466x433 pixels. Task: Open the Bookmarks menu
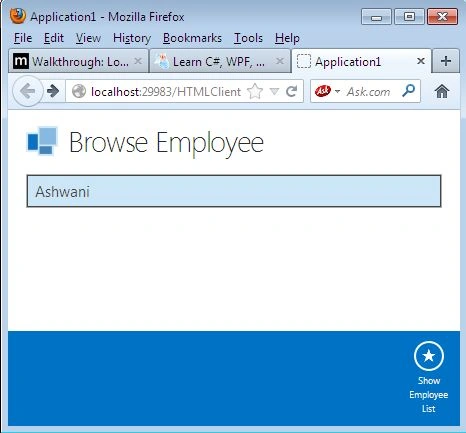point(192,38)
